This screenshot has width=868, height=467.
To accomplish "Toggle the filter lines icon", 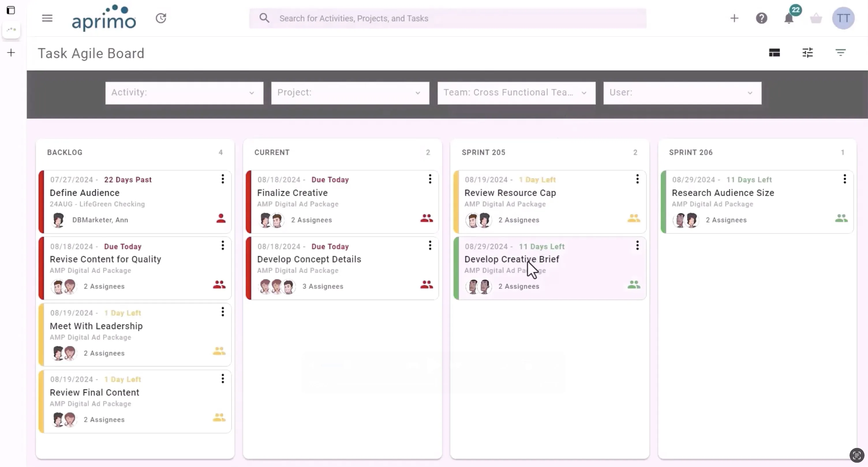I will tap(841, 53).
